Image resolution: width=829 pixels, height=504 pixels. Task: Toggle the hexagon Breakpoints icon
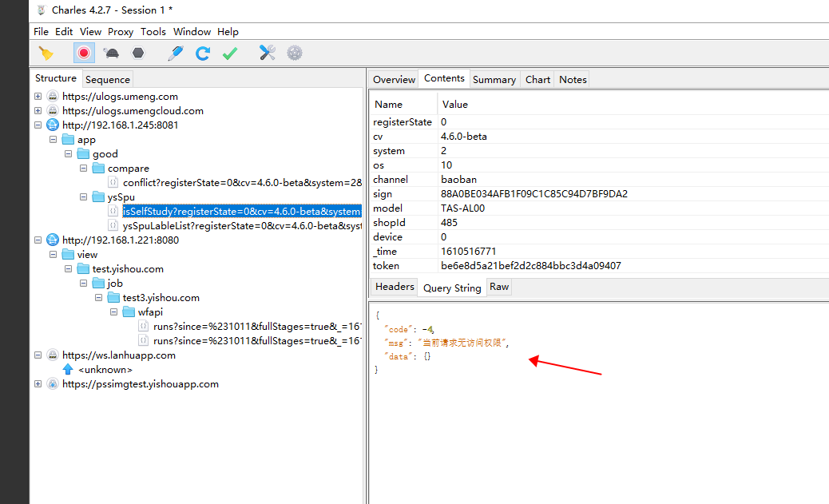click(x=138, y=53)
